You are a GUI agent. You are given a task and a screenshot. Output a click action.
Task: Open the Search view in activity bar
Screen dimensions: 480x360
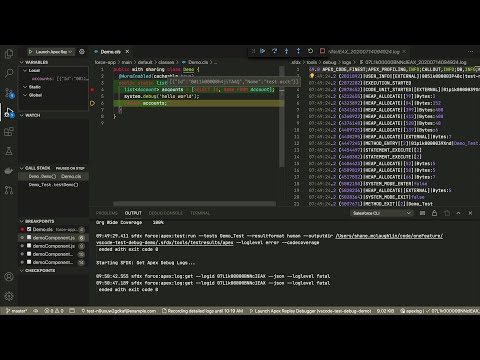tap(9, 73)
